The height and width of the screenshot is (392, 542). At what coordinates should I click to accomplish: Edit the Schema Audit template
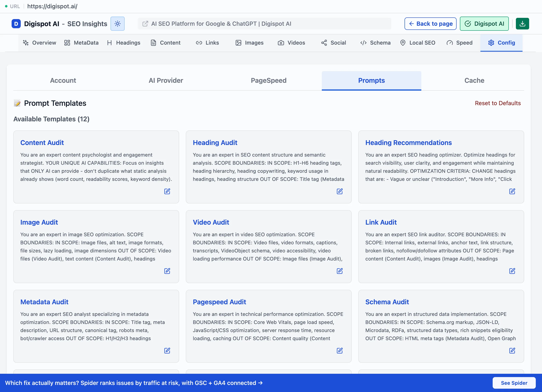(x=512, y=350)
